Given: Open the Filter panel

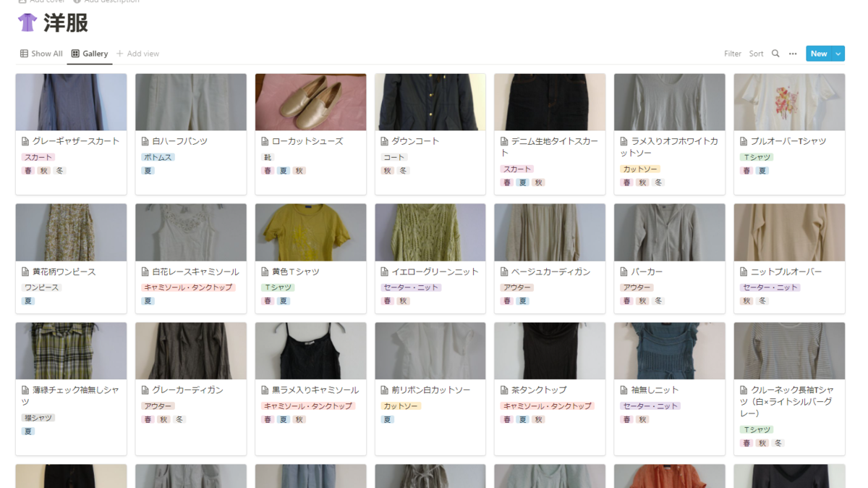Looking at the screenshot, I should [x=732, y=54].
